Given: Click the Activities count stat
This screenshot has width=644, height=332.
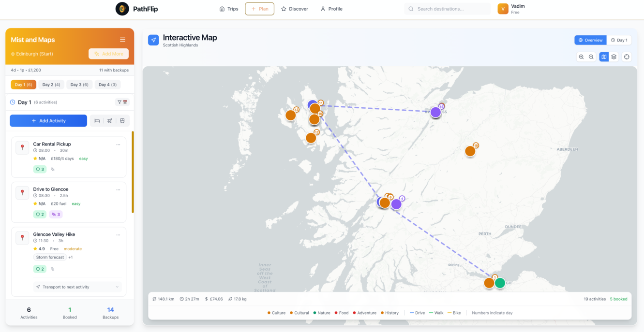Looking at the screenshot, I should point(29,313).
